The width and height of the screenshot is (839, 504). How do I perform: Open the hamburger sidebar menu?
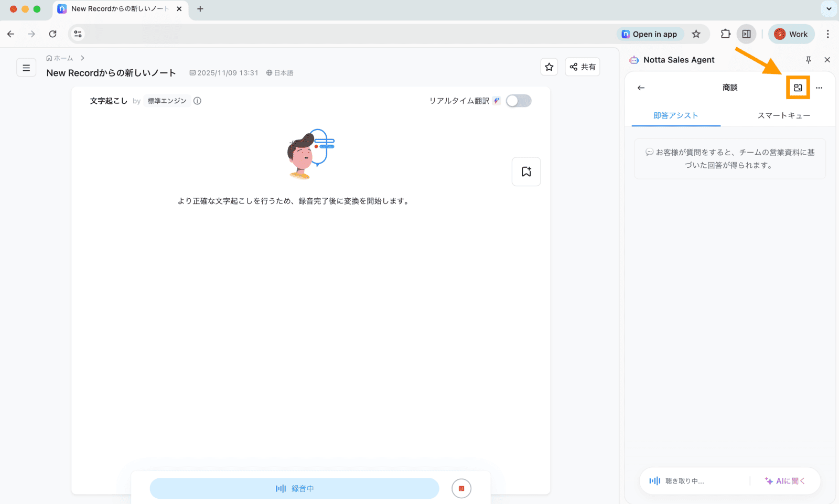26,68
